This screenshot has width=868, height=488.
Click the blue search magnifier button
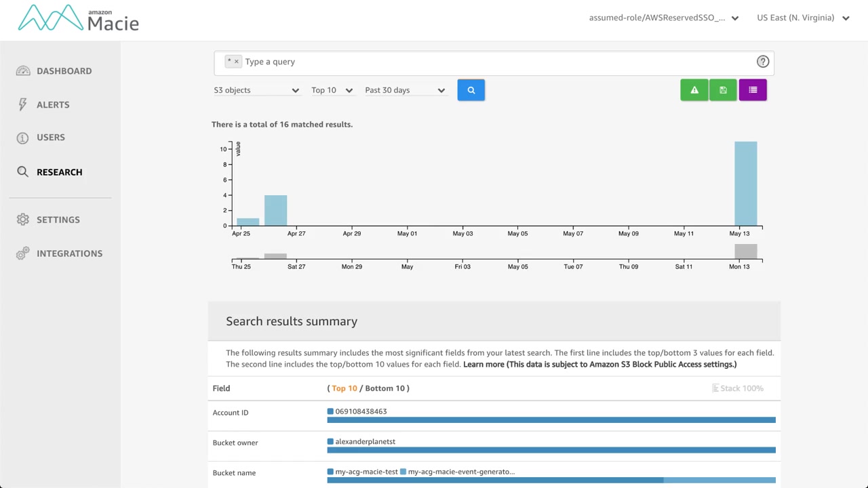point(471,90)
